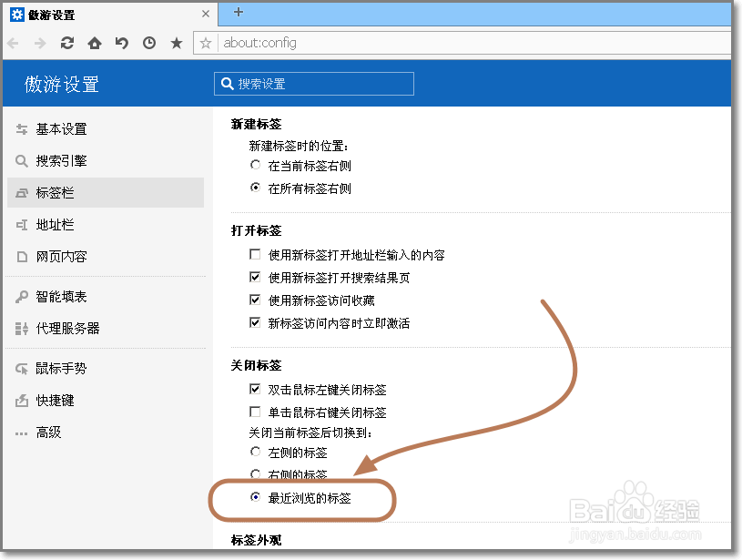Uncheck 使用新标签打开搜索结果页

tap(255, 277)
